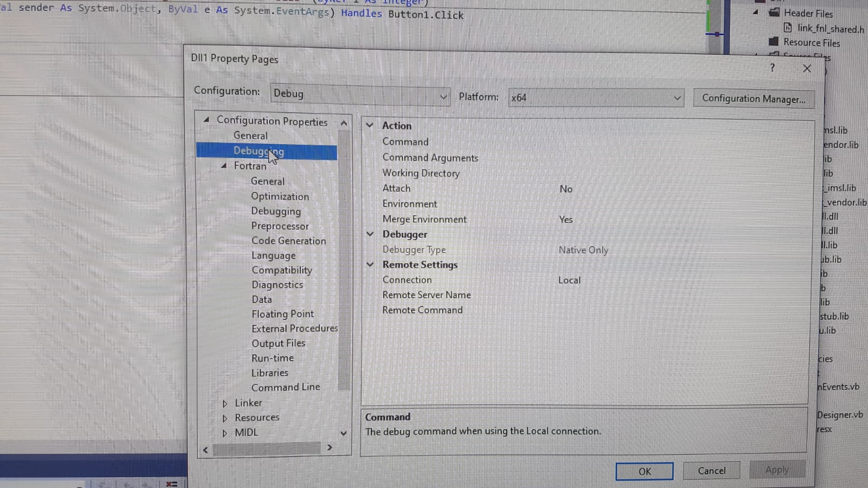The width and height of the screenshot is (868, 488).
Task: Open the Configuration dropdown showing Debug
Action: [x=360, y=95]
